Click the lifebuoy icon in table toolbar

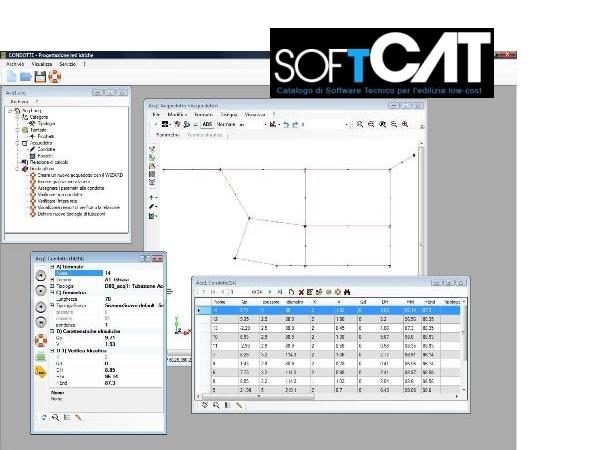338,292
